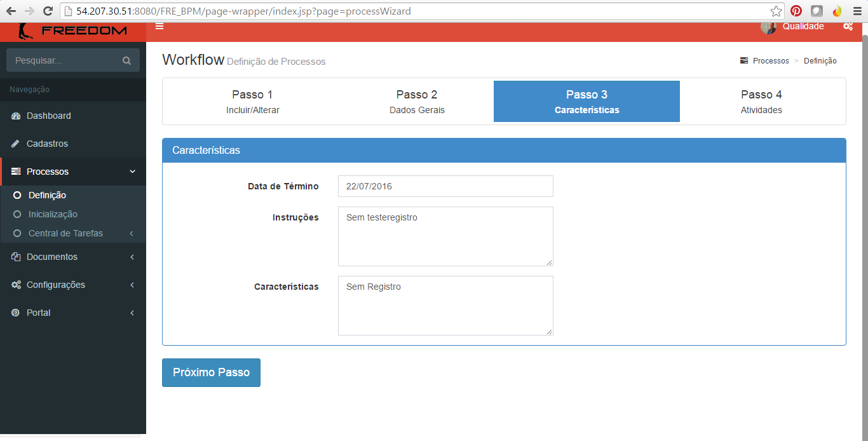Viewport: 868px width, 441px height.
Task: Go to Passo 1 Incluir/Alterar
Action: pos(252,101)
